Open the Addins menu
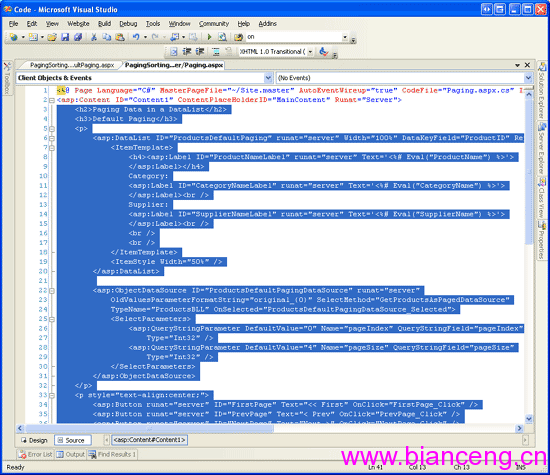The width and height of the screenshot is (550, 475). [268, 24]
